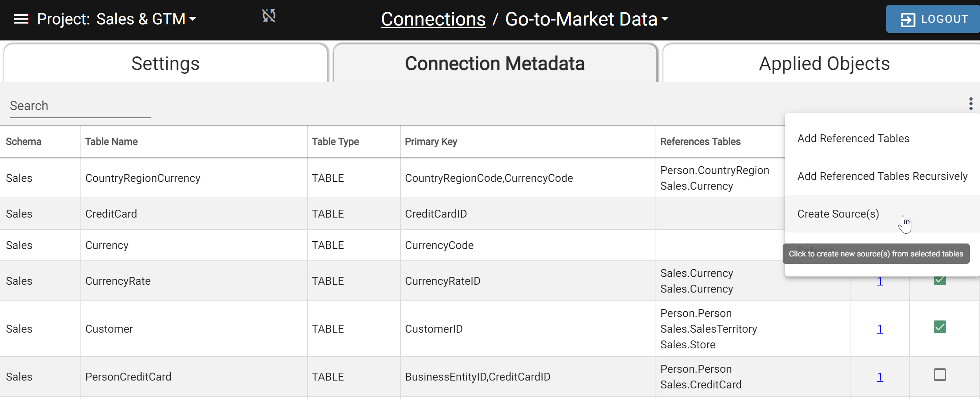Viewport: 980px width, 399px height.
Task: Select Add Referenced Tables option
Action: tap(853, 138)
